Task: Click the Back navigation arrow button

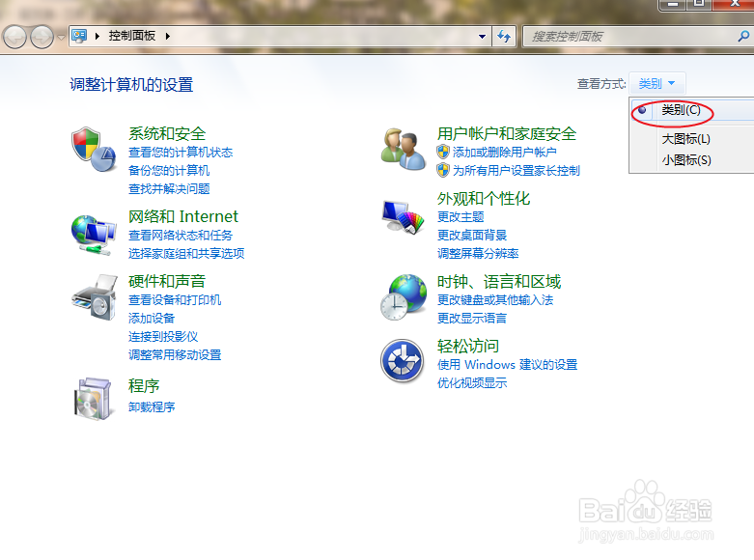Action: pyautogui.click(x=14, y=37)
